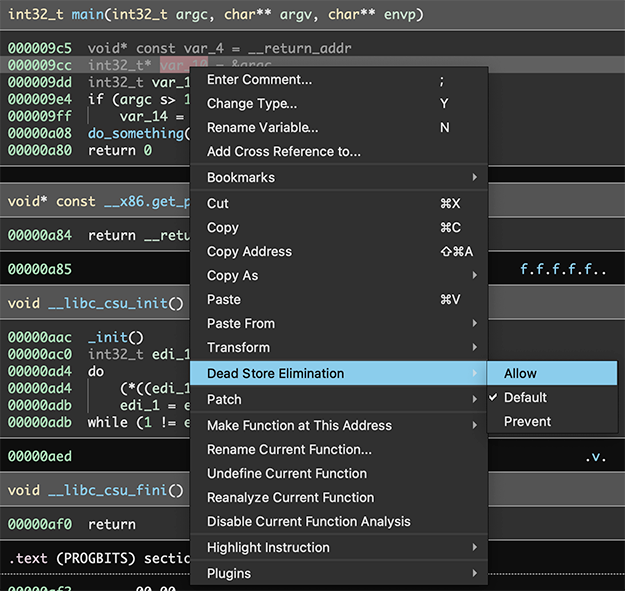Expand the Bookmarks submenu
Viewport: 625px width, 591px height.
[339, 177]
